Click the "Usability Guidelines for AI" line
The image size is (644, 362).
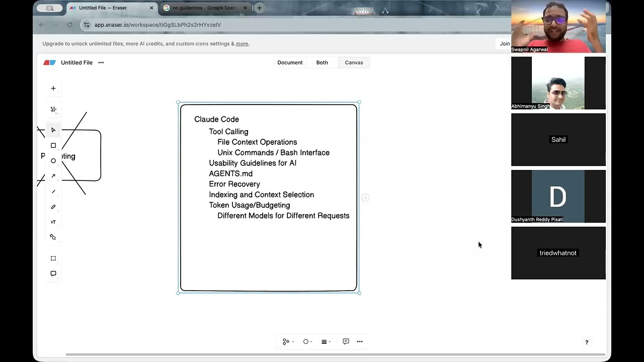pos(253,163)
